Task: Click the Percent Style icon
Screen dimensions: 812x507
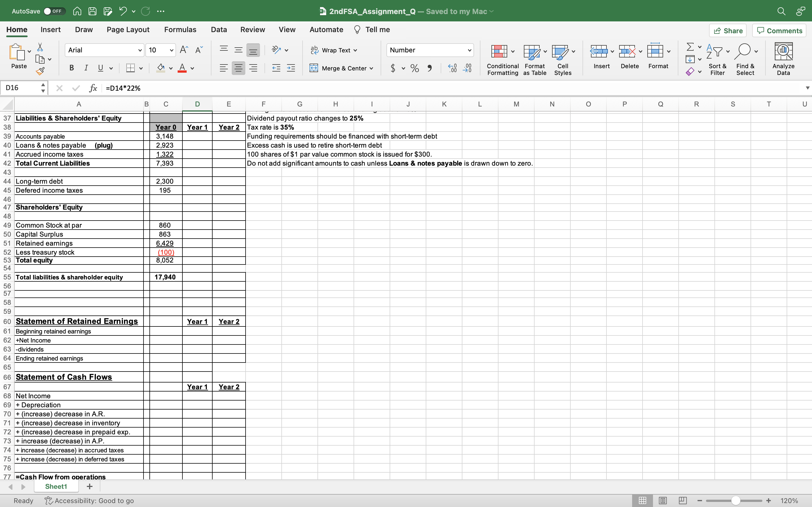Action: 414,68
